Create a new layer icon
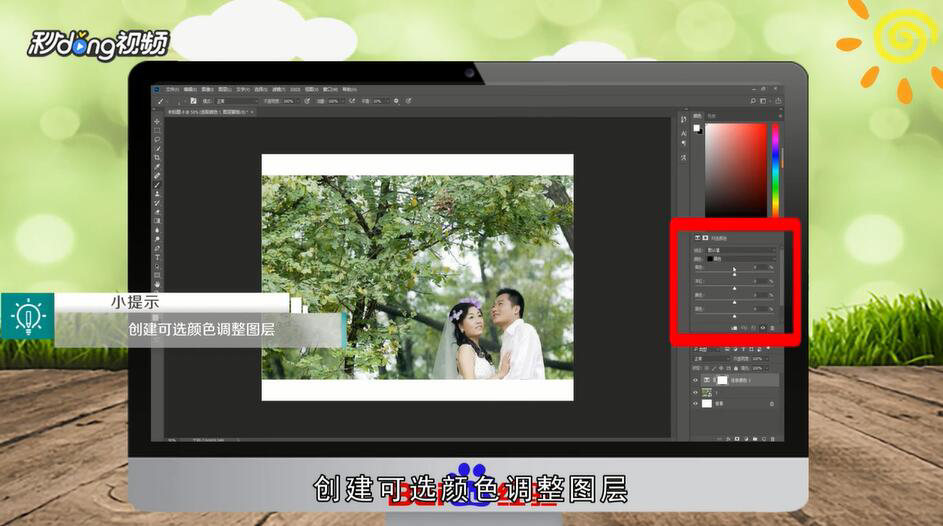This screenshot has height=526, width=943. (x=764, y=439)
